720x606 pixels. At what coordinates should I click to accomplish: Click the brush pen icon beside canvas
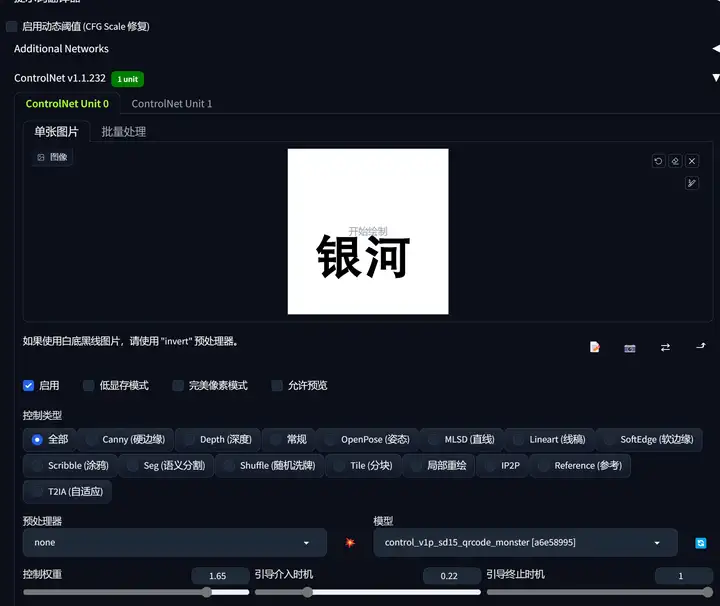click(x=692, y=183)
